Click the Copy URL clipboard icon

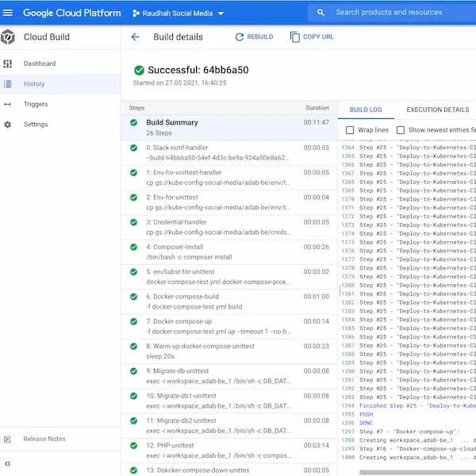[295, 37]
